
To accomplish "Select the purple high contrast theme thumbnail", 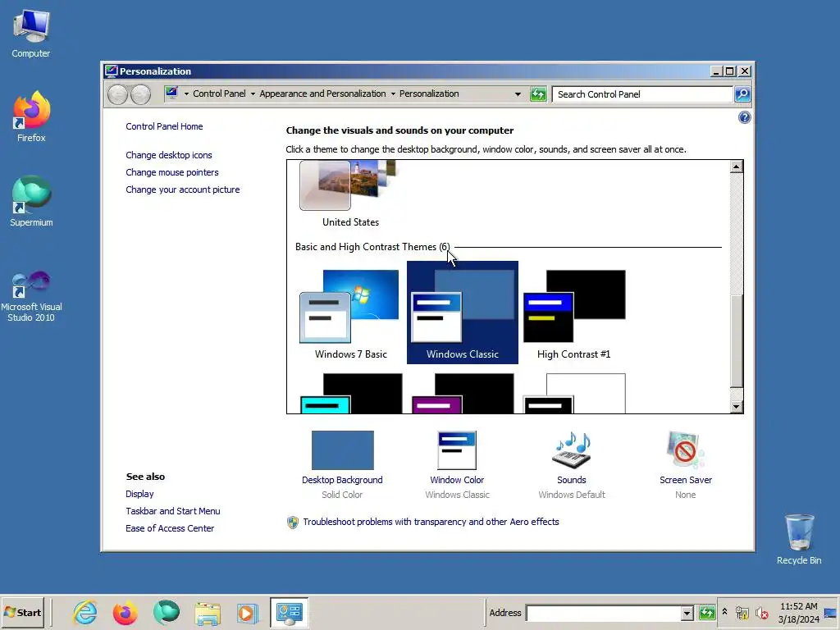I will 463,394.
